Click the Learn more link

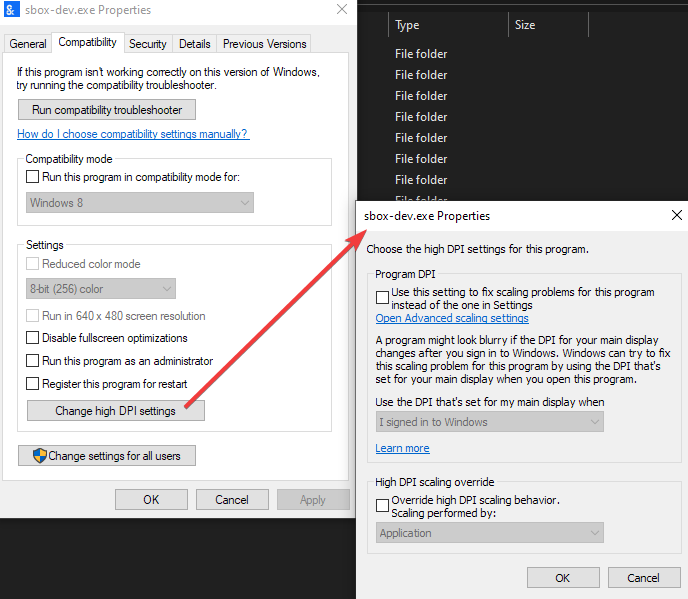[x=402, y=448]
